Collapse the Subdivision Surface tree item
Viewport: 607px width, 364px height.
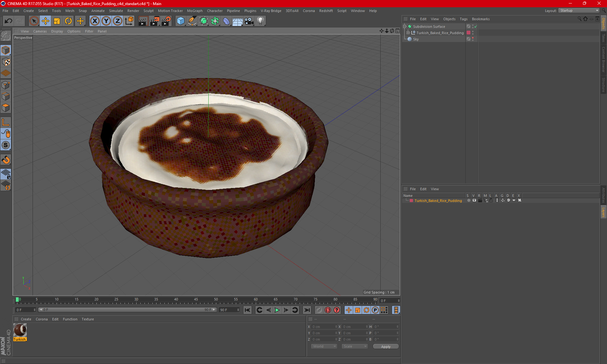click(x=405, y=27)
